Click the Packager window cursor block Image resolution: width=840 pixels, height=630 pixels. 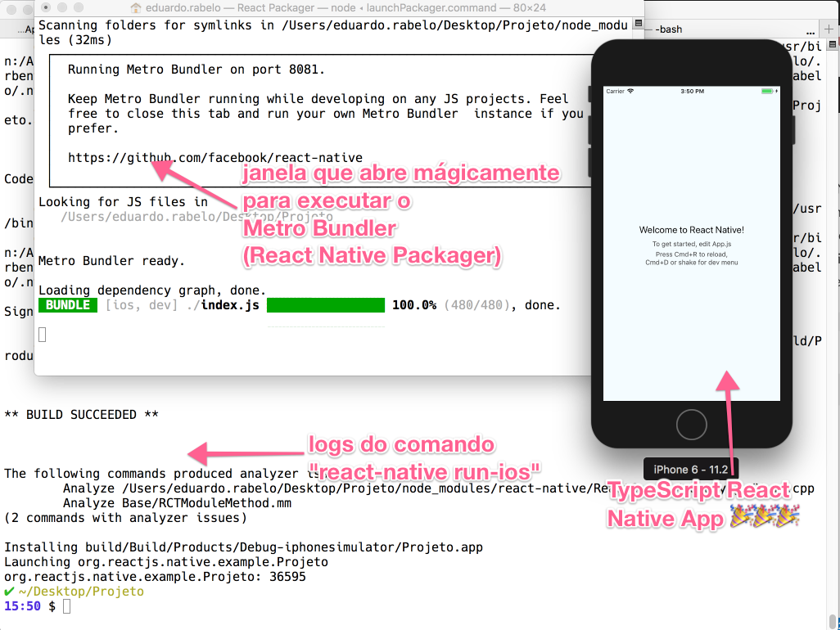(x=43, y=335)
